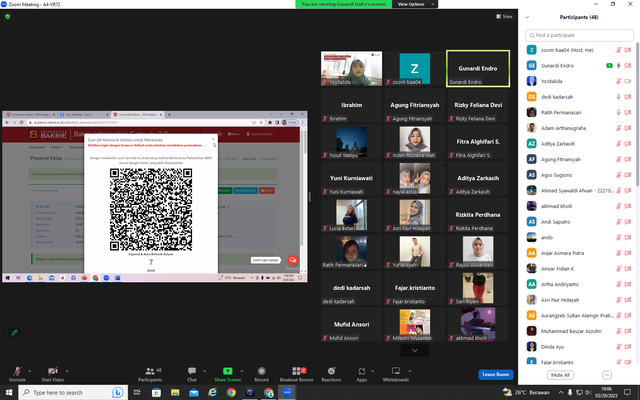Image resolution: width=640 pixels, height=400 pixels.
Task: Toggle dedi kadarsah's microphone icon in list
Action: coord(619,97)
